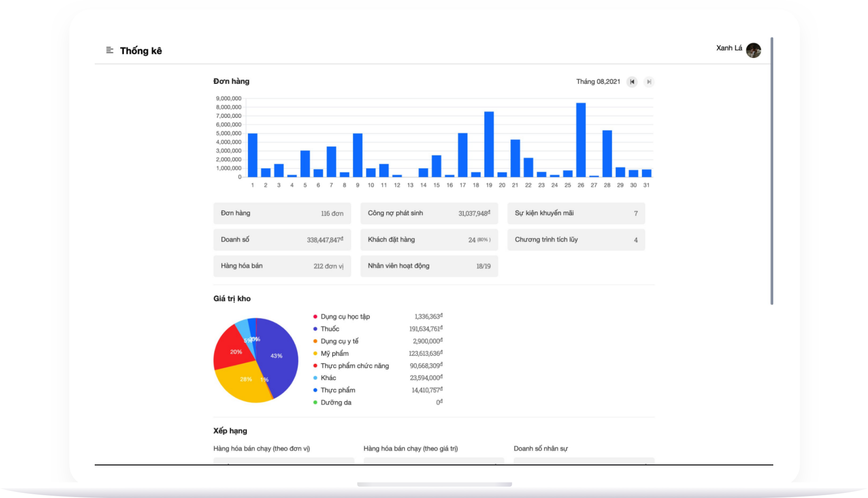Click the Khác light blue legend dot
The width and height of the screenshot is (868, 498).
pyautogui.click(x=315, y=378)
